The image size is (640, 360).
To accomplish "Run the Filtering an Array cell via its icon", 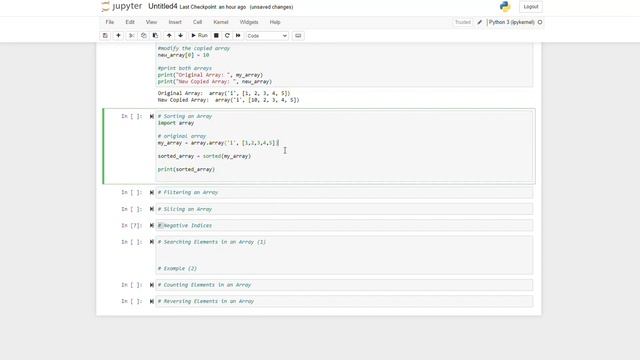I will point(152,192).
